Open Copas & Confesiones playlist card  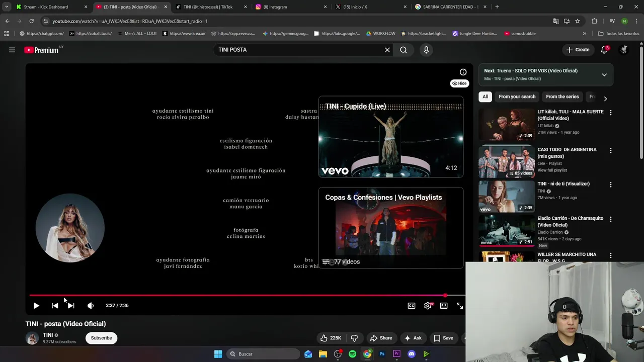pos(390,228)
